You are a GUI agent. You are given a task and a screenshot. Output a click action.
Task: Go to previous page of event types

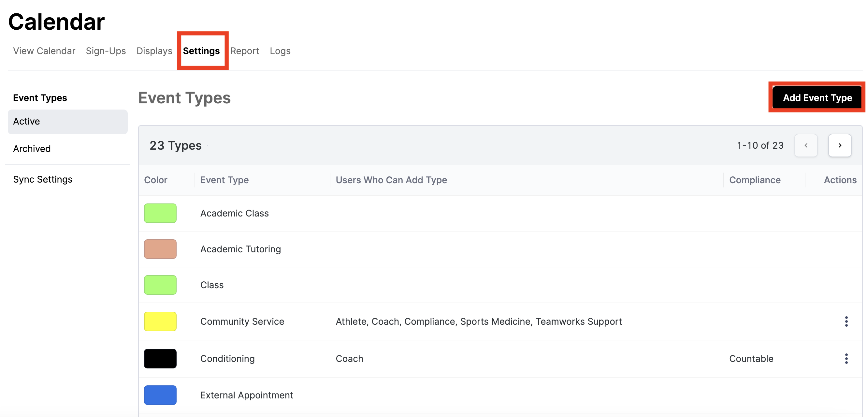pyautogui.click(x=806, y=145)
